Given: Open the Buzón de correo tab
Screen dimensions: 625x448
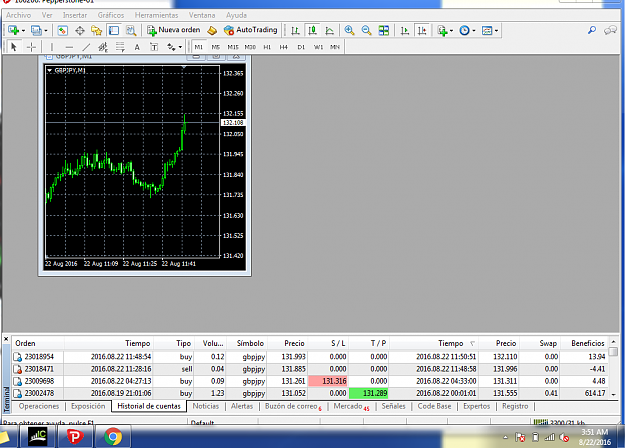Looking at the screenshot, I should coord(293,406).
